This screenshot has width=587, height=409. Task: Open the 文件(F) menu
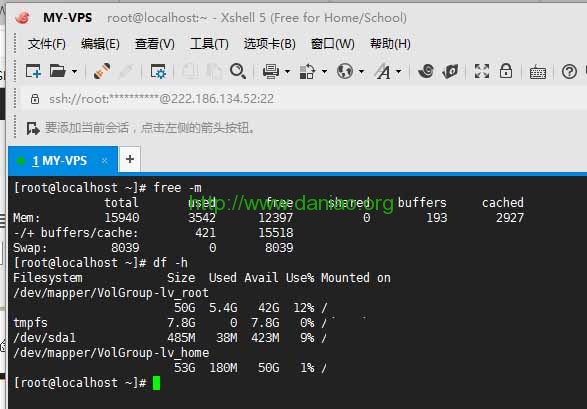pyautogui.click(x=46, y=44)
